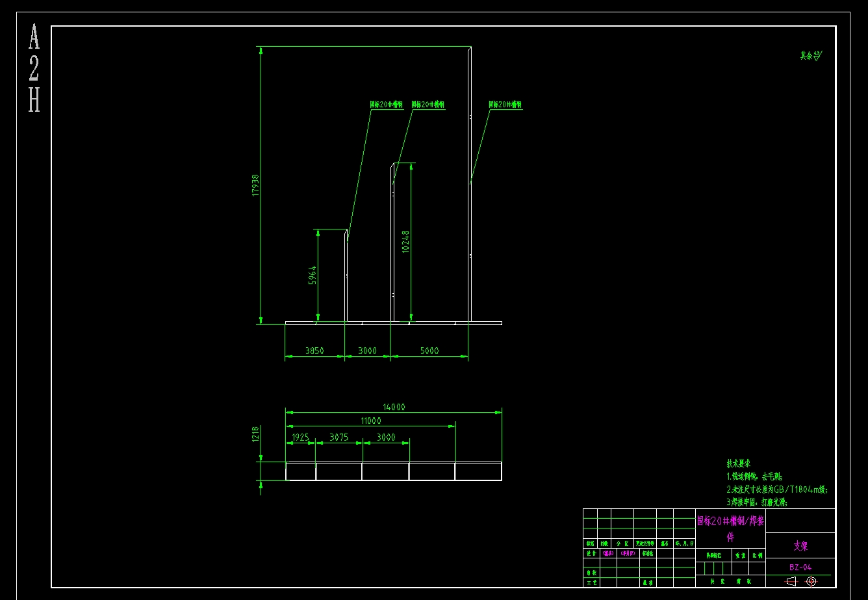Select the 支架 part name
The height and width of the screenshot is (600, 868).
[x=800, y=547]
